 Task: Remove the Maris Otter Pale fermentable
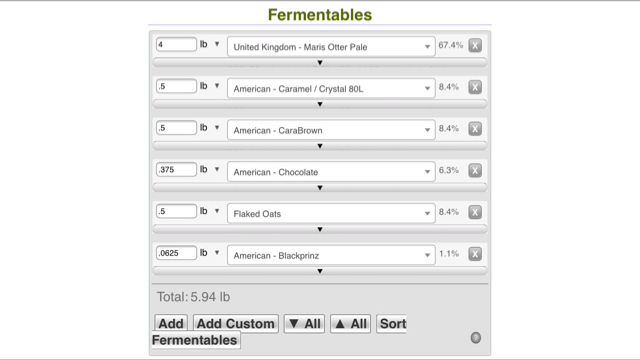pos(475,45)
